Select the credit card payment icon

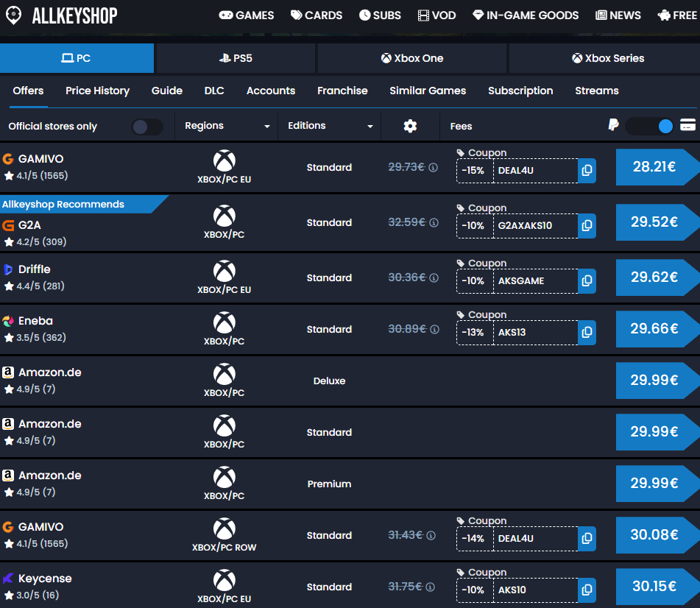point(688,126)
